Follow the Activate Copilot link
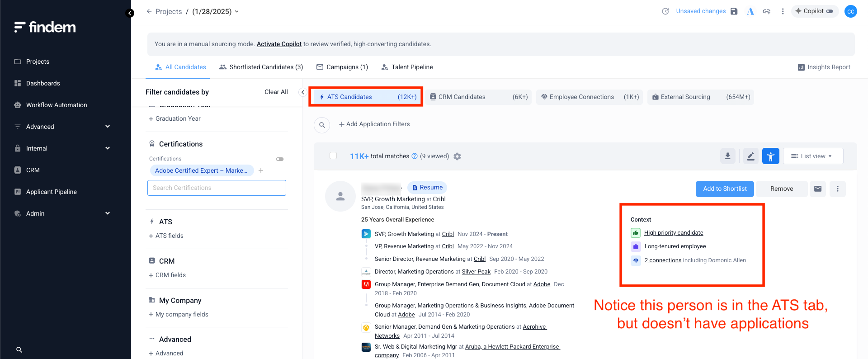This screenshot has height=359, width=868. tap(279, 44)
